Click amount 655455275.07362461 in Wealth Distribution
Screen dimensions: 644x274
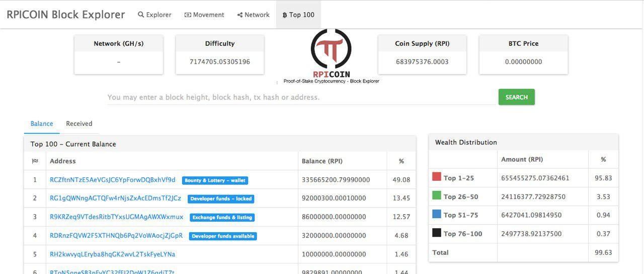(535, 178)
